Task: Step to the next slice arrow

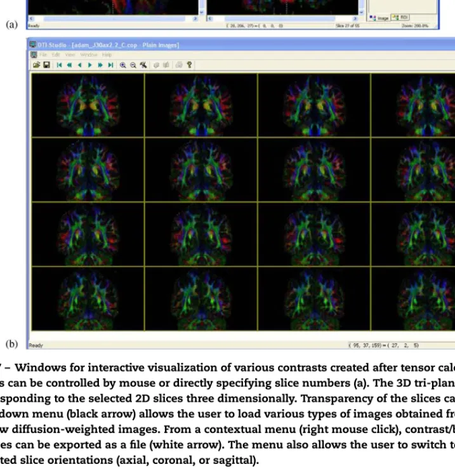Action: (90, 65)
